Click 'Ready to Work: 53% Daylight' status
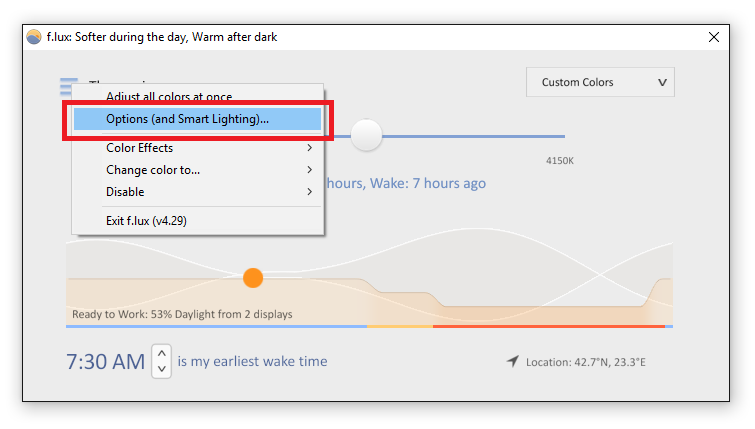 182,314
